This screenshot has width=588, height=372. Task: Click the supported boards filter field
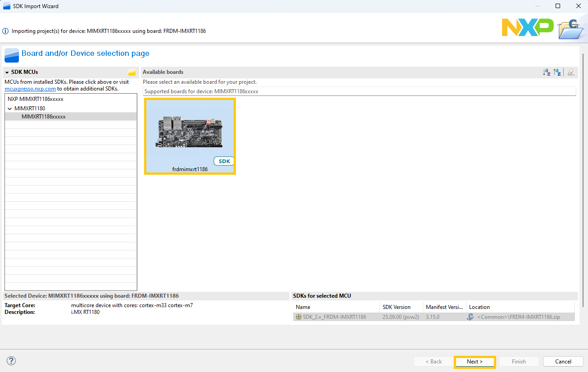(359, 91)
